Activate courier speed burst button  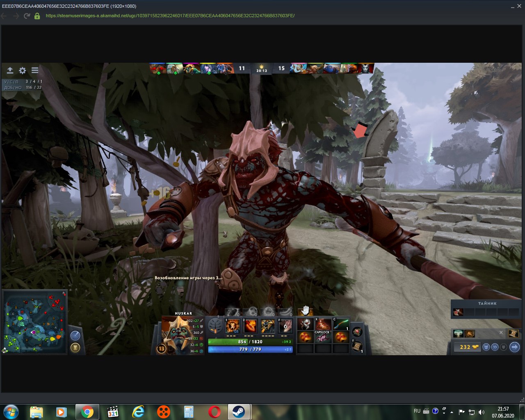495,347
